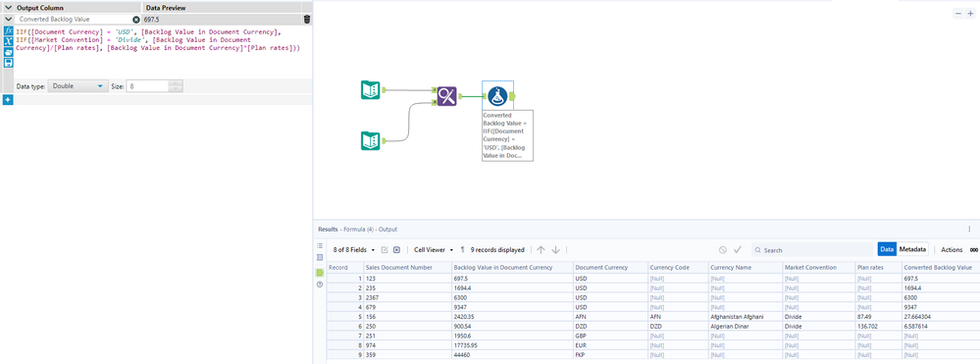Click the select all fields check icon
Image resolution: width=980 pixels, height=364 pixels.
[385, 249]
